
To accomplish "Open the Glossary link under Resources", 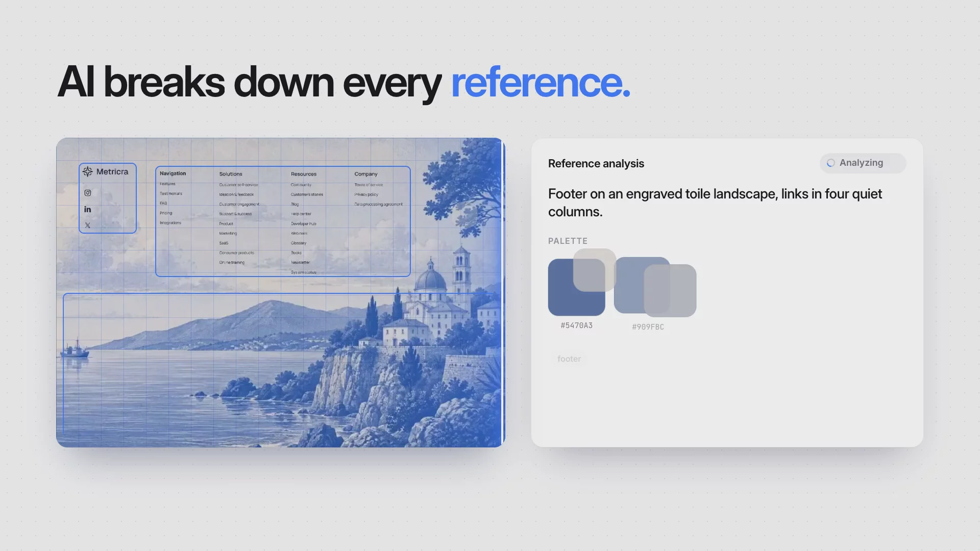I will pos(299,243).
